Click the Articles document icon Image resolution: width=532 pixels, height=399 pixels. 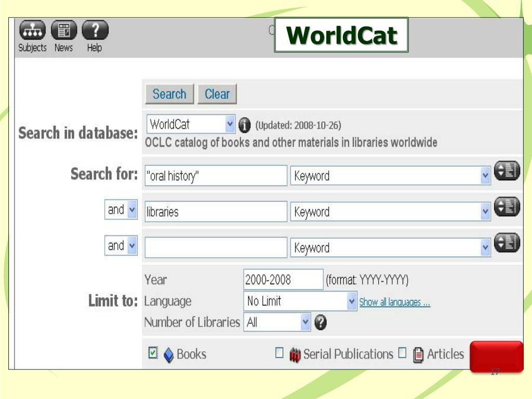click(x=418, y=355)
